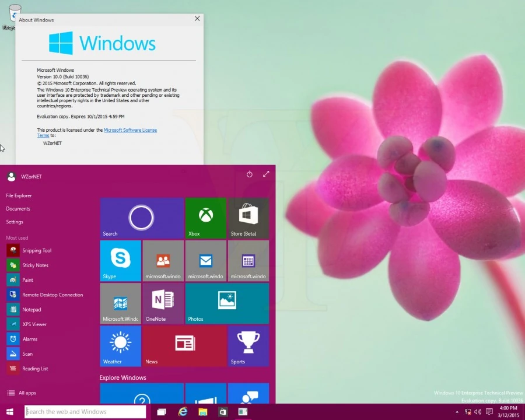Click the Microsoft Software License link
This screenshot has height=420, width=525.
pos(130,130)
